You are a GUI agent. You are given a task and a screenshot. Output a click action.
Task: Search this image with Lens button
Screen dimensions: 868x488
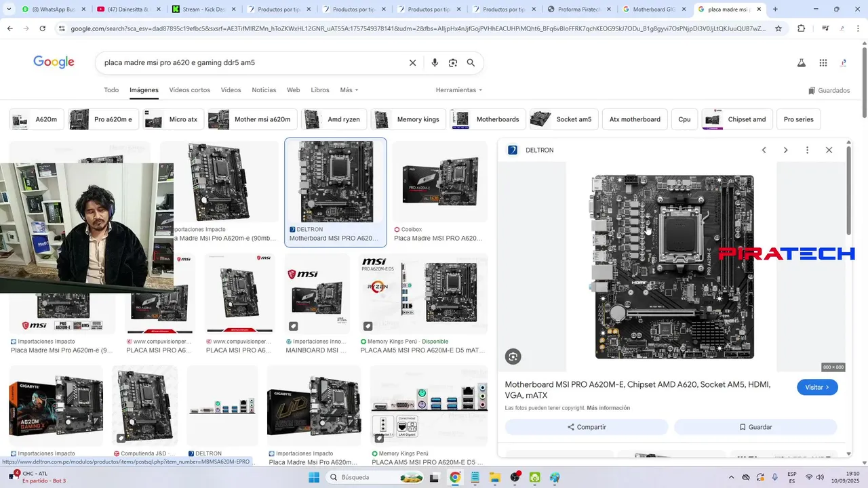click(x=513, y=357)
